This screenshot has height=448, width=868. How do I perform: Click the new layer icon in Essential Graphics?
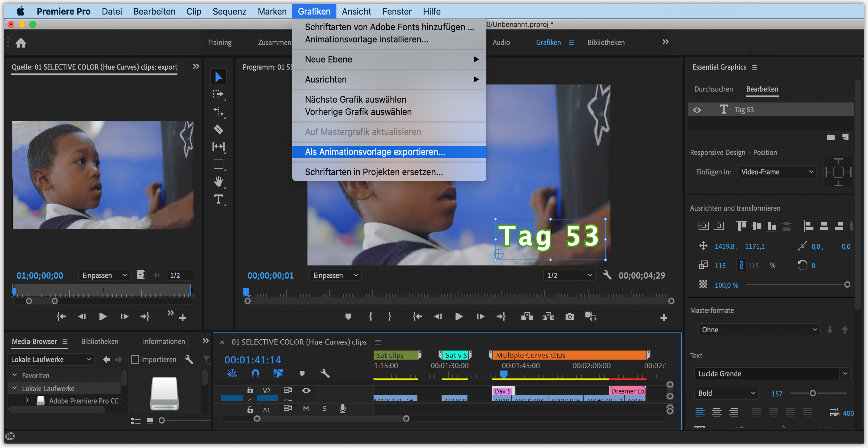pos(845,137)
